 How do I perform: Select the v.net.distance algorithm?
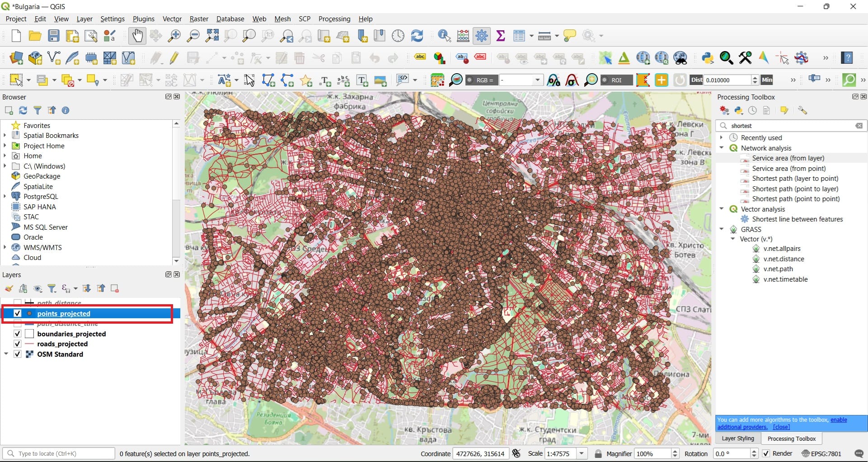784,259
